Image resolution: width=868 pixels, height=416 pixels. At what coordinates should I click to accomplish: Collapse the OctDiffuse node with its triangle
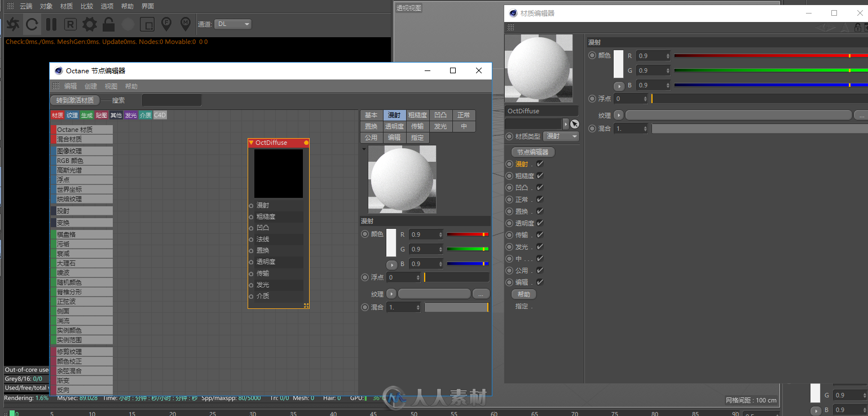coord(251,143)
